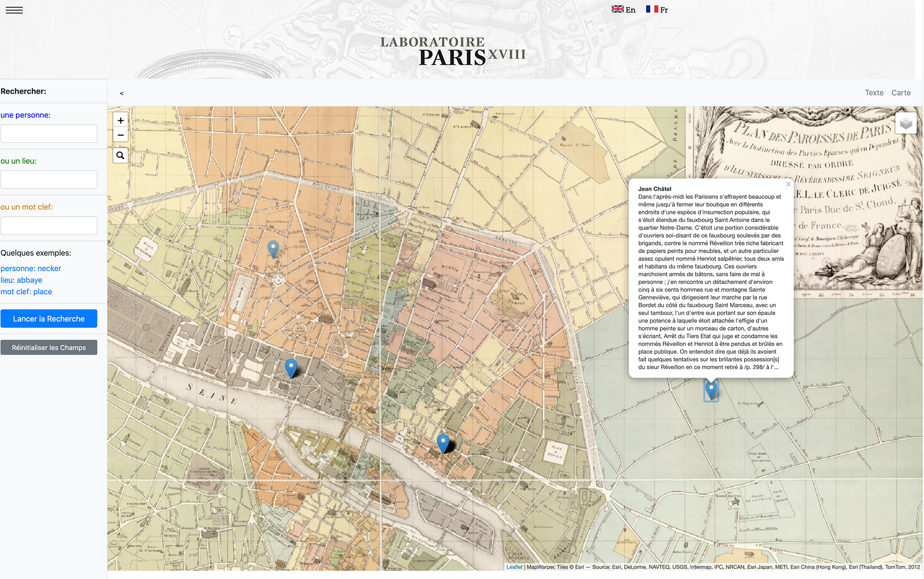Click Réinitialiser les Champs button

[49, 347]
